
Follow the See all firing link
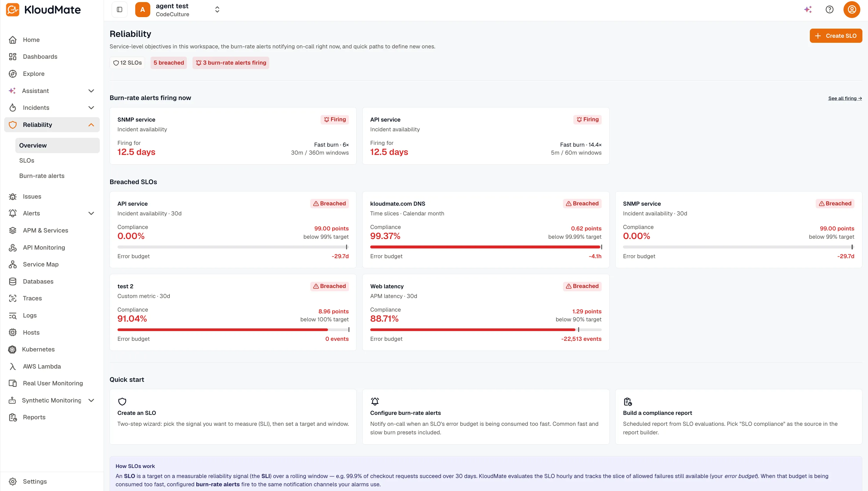[x=845, y=99]
